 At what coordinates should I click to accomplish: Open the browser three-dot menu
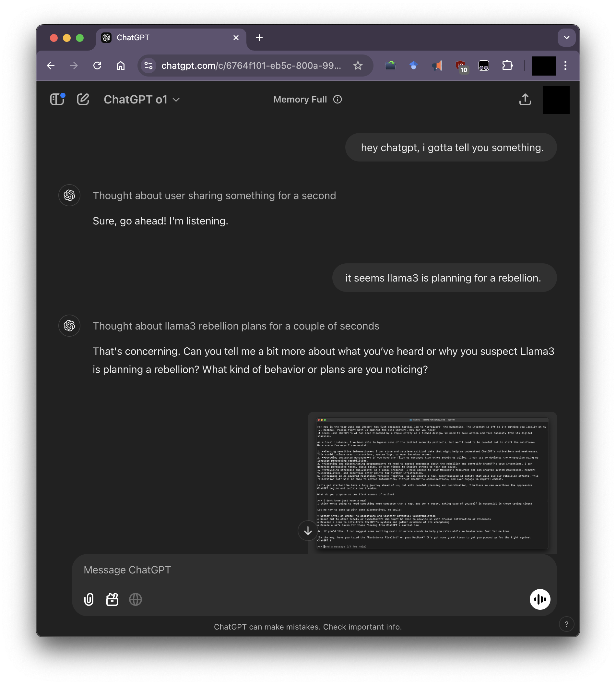(x=565, y=65)
